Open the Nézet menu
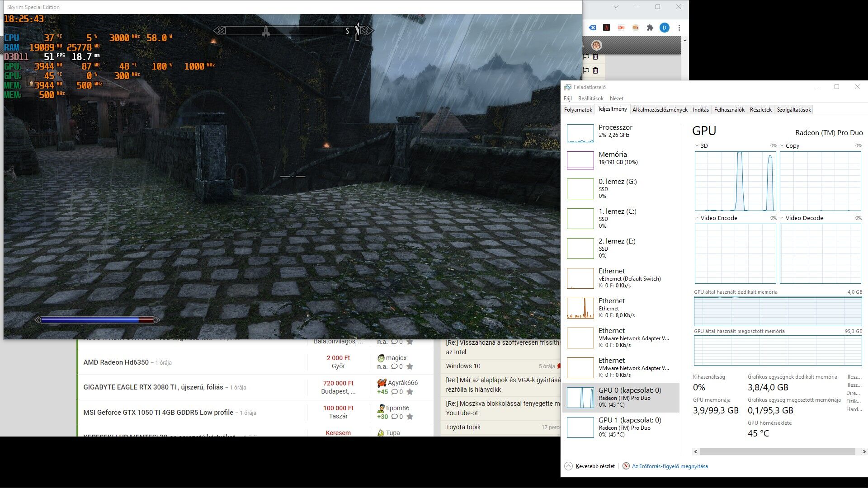This screenshot has height=488, width=868. (616, 98)
